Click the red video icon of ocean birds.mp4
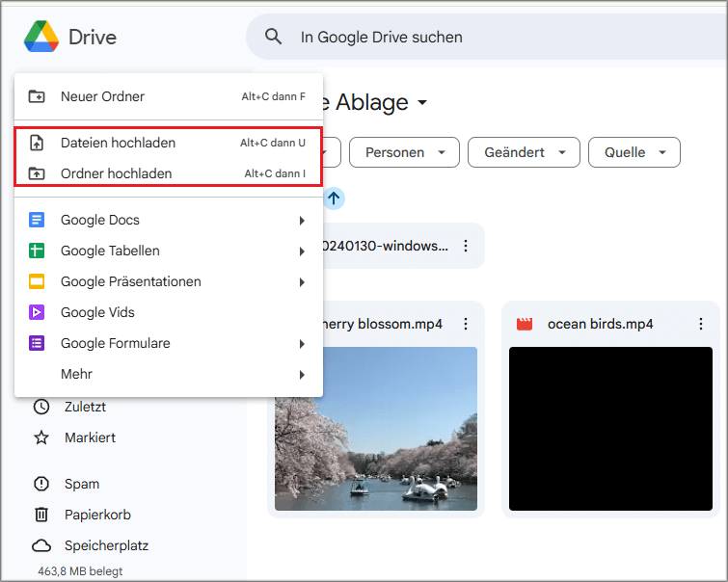 [525, 324]
